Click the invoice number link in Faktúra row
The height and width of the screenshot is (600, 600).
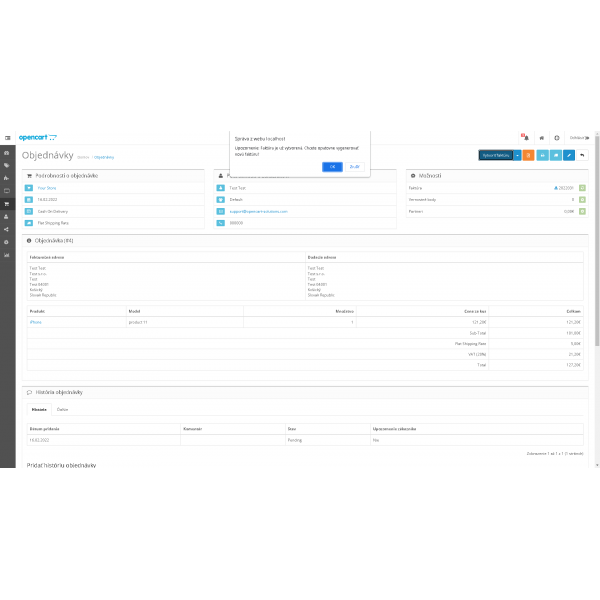[564, 188]
